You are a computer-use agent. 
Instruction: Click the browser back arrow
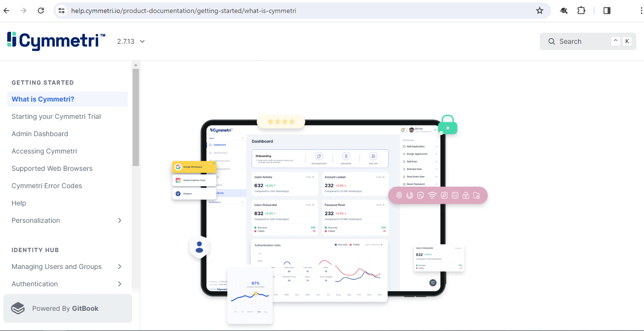(x=7, y=11)
